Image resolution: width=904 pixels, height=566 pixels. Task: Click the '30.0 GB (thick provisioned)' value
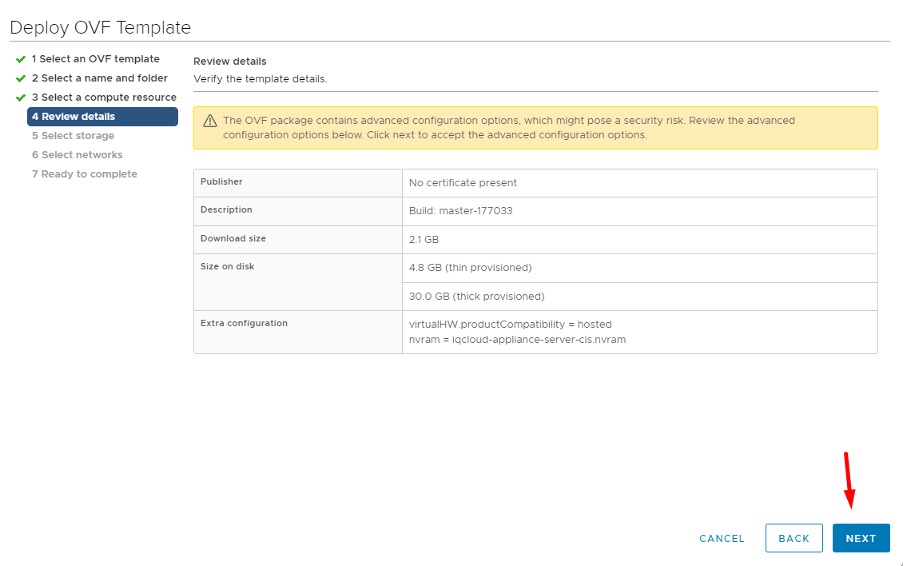click(x=477, y=296)
